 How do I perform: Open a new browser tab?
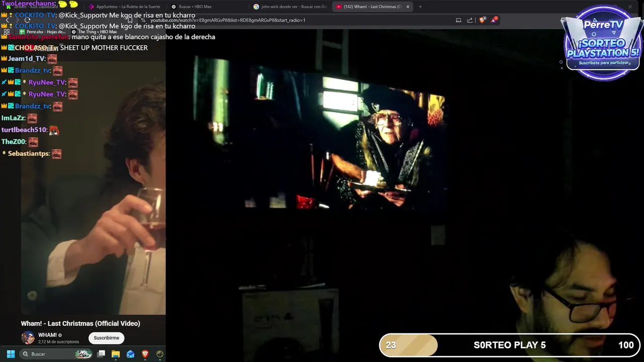(x=420, y=7)
